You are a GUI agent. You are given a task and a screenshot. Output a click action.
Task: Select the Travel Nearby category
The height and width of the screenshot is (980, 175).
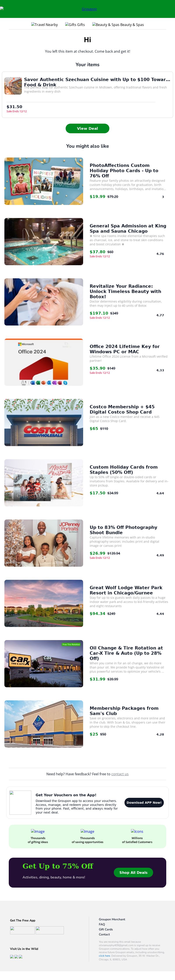45,25
